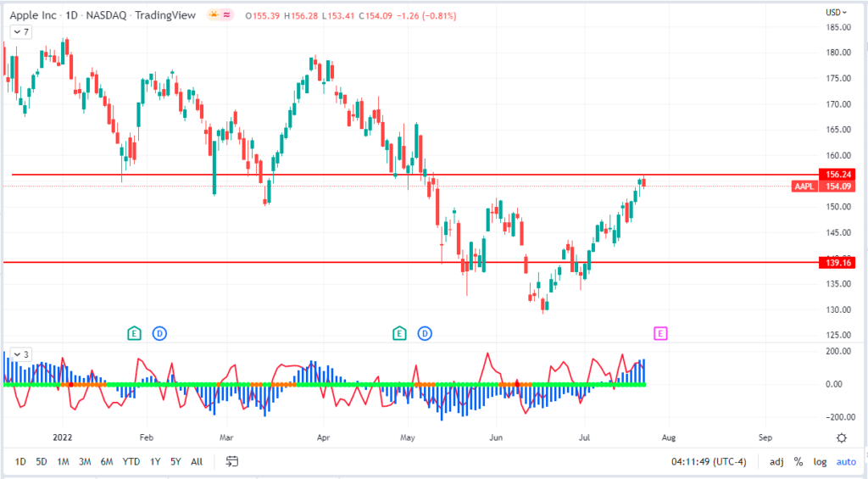Click the 200.00 indicator axis label
The width and height of the screenshot is (868, 479).
(838, 351)
